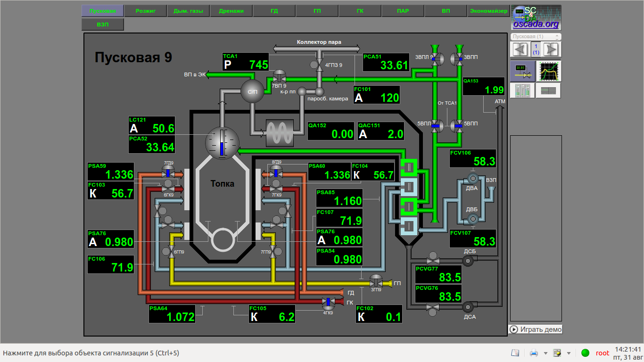Expand the export options dropdown arrow
The width and height of the screenshot is (644, 362).
coord(569,353)
